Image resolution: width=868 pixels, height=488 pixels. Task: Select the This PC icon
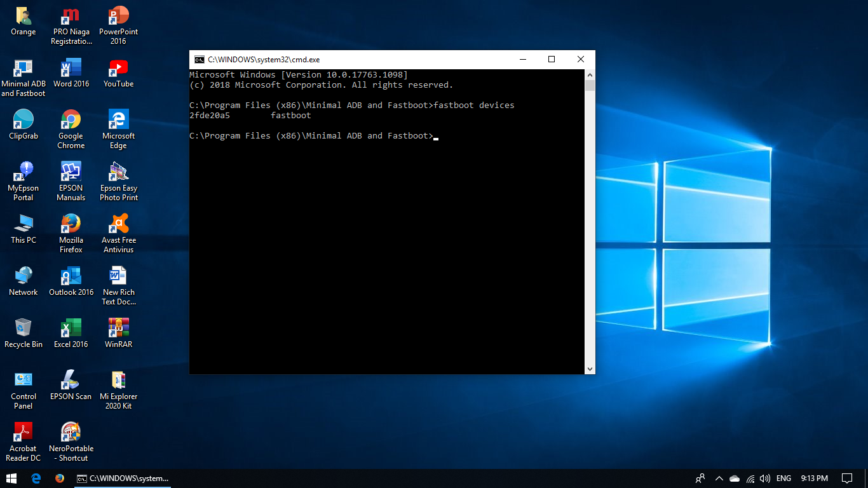(24, 230)
